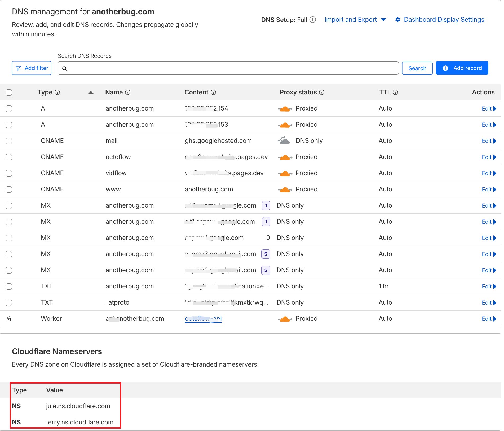Click Edit for the 2.154 A record
Viewport: 504px width, 431px height.
(489, 109)
